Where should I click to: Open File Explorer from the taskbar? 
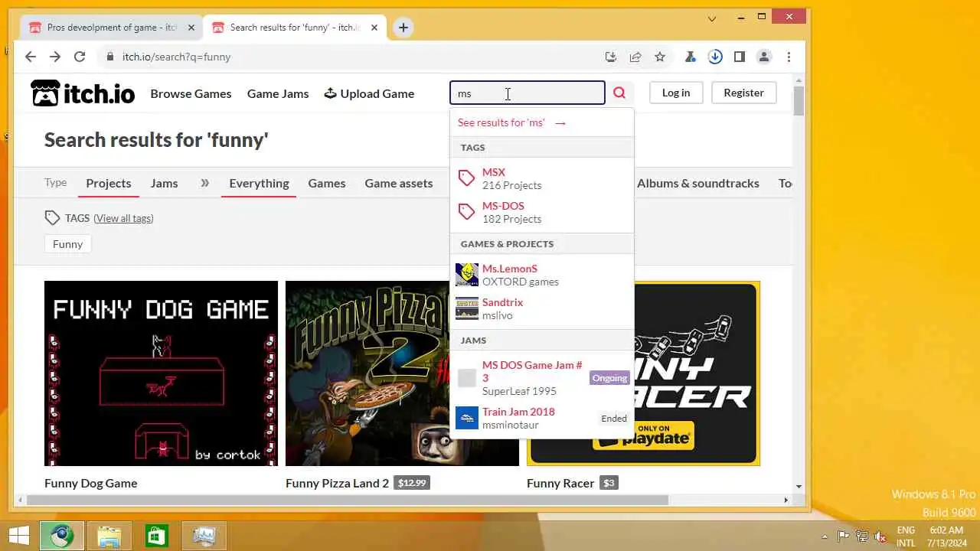[x=109, y=536]
